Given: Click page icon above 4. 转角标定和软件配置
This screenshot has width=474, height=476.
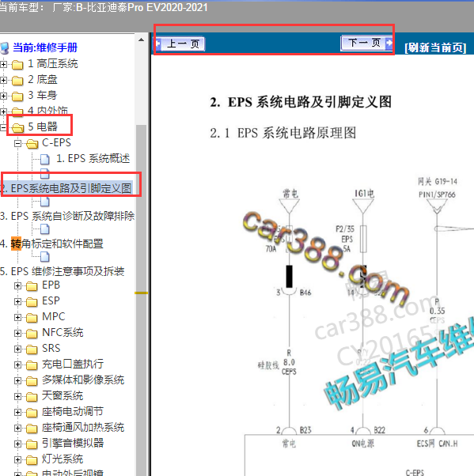Looking at the screenshot, I should tap(45, 229).
